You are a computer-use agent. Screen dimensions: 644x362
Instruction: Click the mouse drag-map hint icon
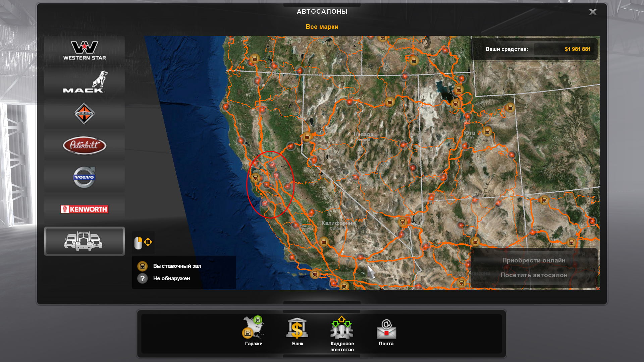point(143,242)
